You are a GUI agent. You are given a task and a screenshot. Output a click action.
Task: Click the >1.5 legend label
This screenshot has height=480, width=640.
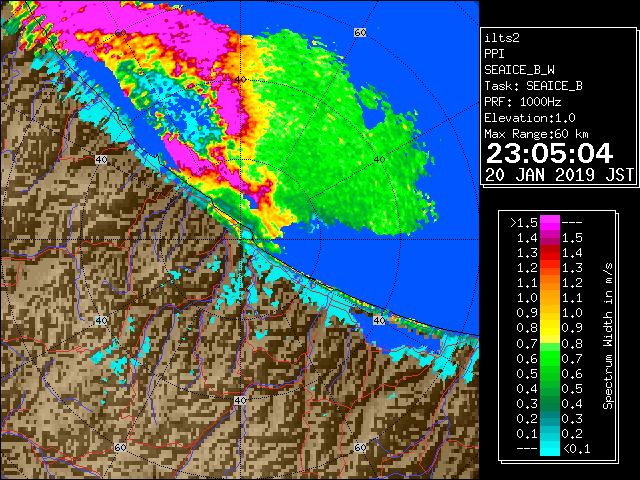click(x=524, y=223)
